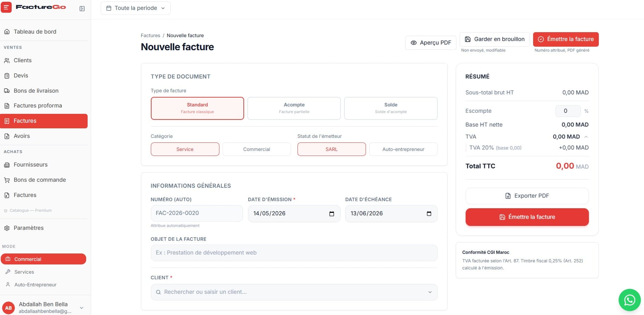Collapse the TVA details chevron

point(586,137)
